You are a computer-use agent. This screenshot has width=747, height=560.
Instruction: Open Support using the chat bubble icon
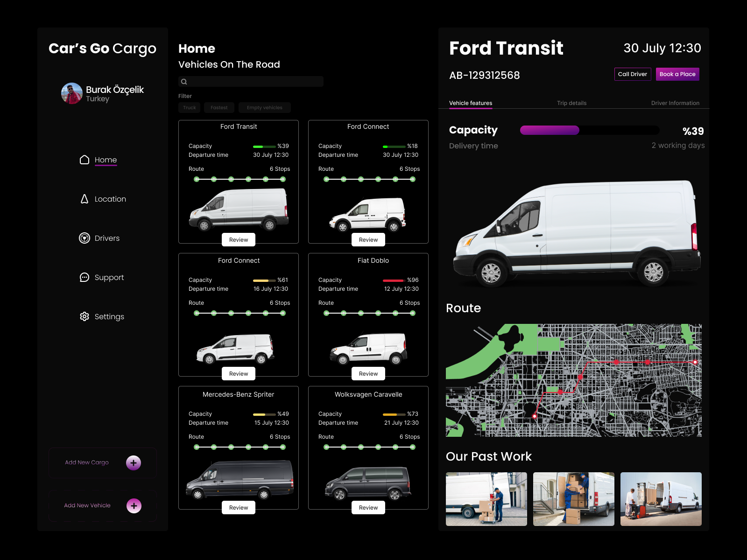[84, 277]
